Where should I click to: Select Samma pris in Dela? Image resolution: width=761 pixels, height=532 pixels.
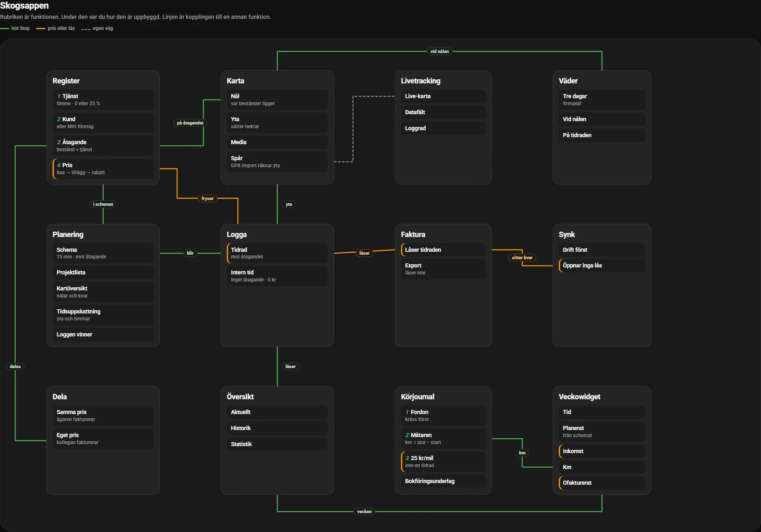pos(103,416)
